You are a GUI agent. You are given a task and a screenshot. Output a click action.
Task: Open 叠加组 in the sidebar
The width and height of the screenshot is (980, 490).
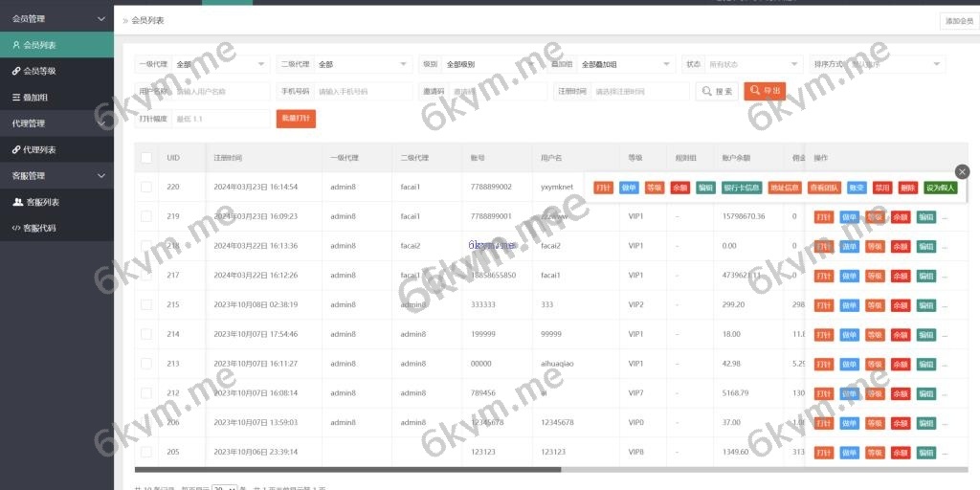click(35, 98)
